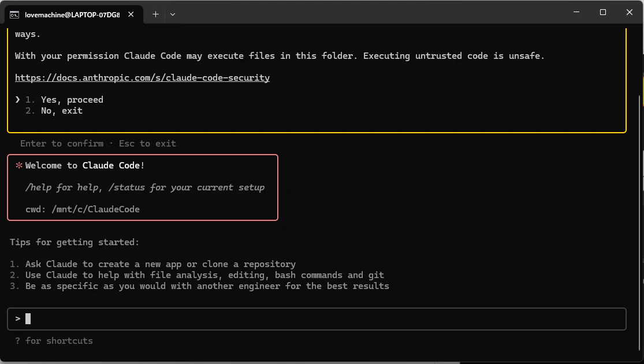Choose option 1 Yes, proceed
644x364 pixels.
click(x=64, y=100)
